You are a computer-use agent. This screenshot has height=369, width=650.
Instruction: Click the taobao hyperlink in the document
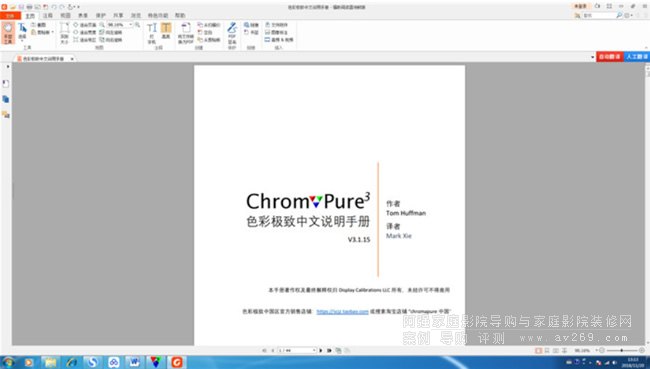[342, 311]
